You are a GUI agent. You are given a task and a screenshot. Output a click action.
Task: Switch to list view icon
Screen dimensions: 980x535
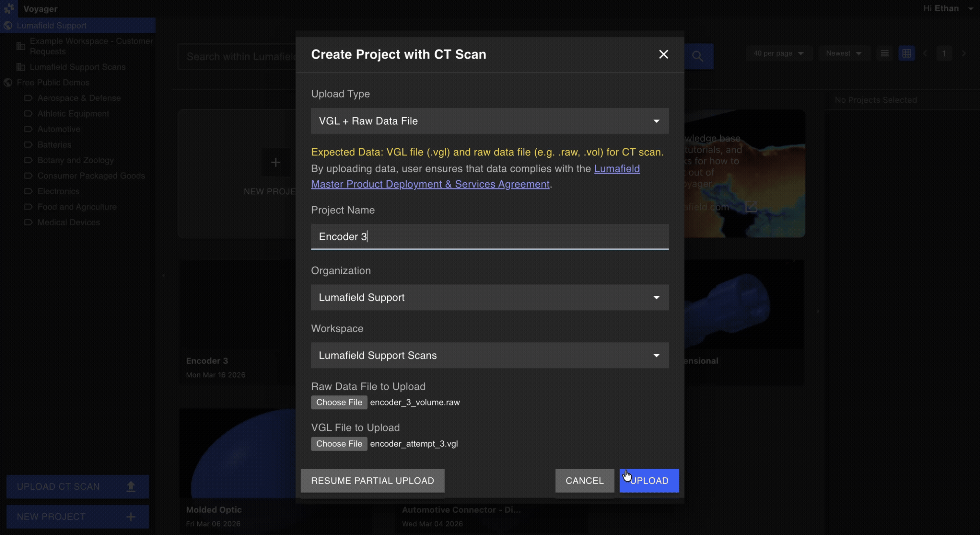point(884,53)
